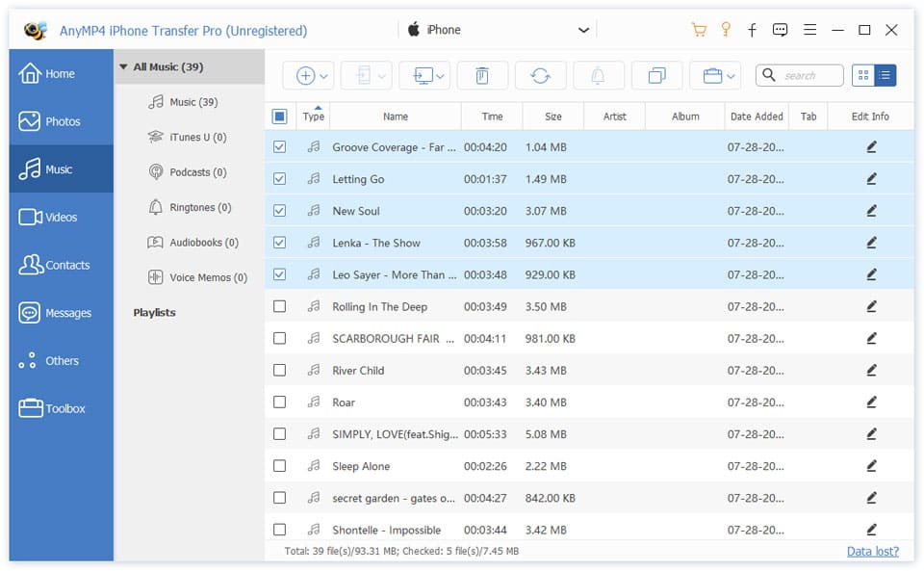Click the Data lost? link

(872, 551)
